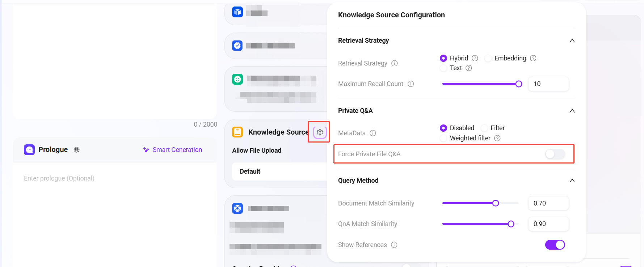Click the Document Match Similarity slider handle
The height and width of the screenshot is (267, 644).
(496, 203)
